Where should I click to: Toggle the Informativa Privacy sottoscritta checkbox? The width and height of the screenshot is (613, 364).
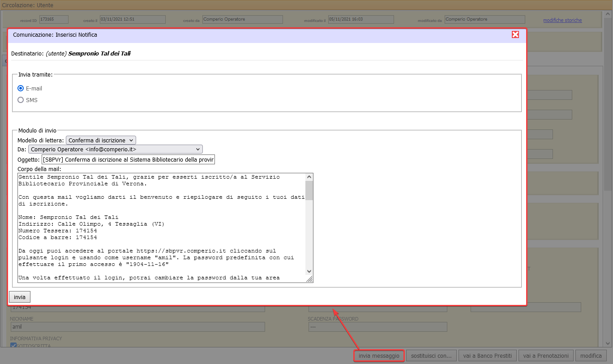coord(13,345)
